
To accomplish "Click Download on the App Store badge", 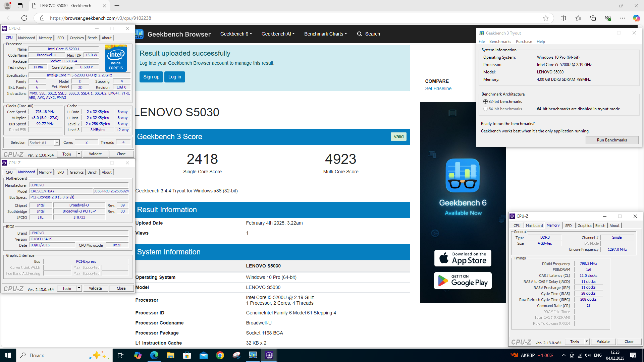I will tap(463, 258).
